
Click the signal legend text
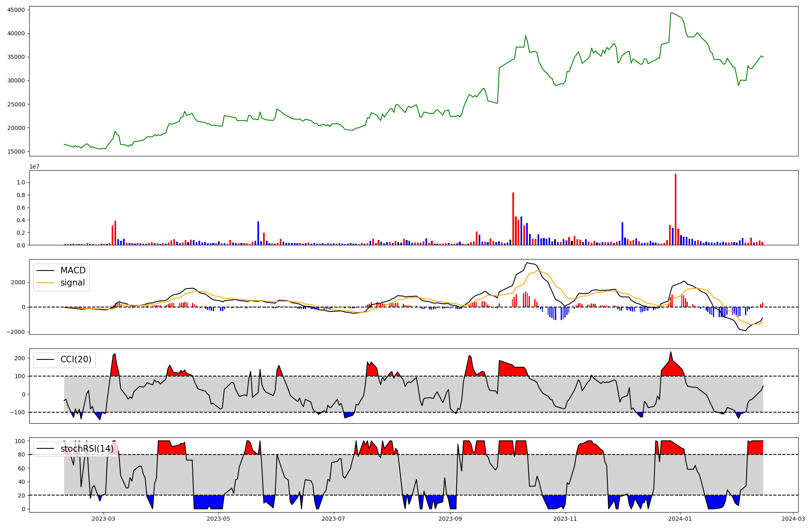point(73,283)
